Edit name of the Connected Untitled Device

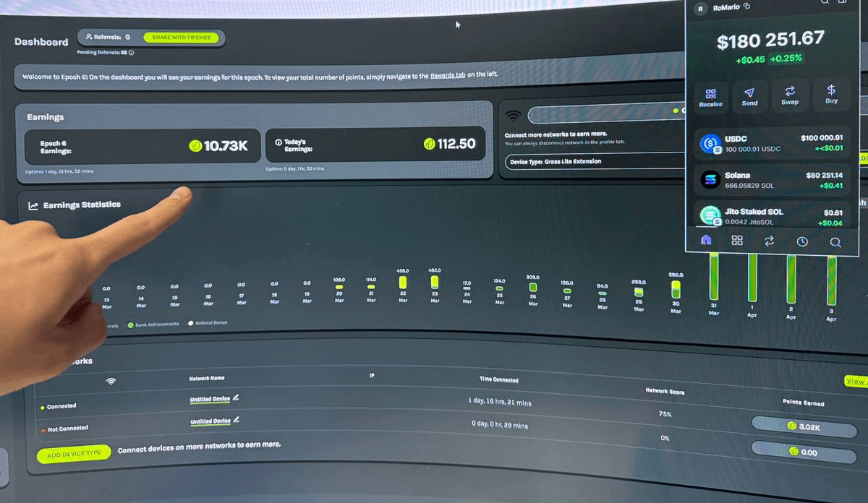(x=236, y=397)
